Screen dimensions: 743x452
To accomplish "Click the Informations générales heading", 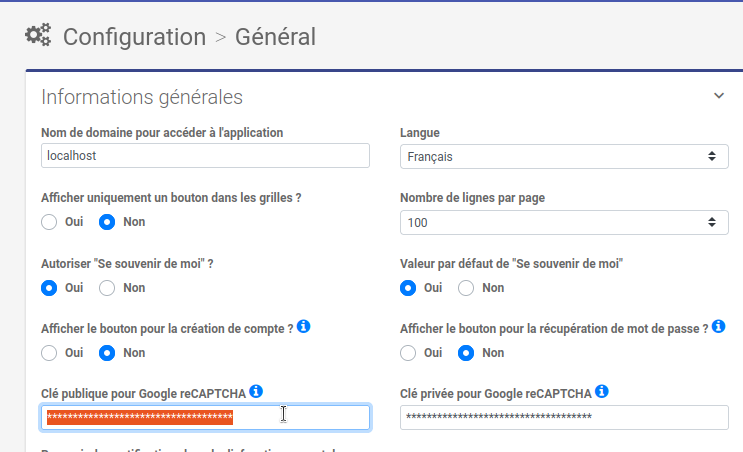I will click(x=142, y=97).
